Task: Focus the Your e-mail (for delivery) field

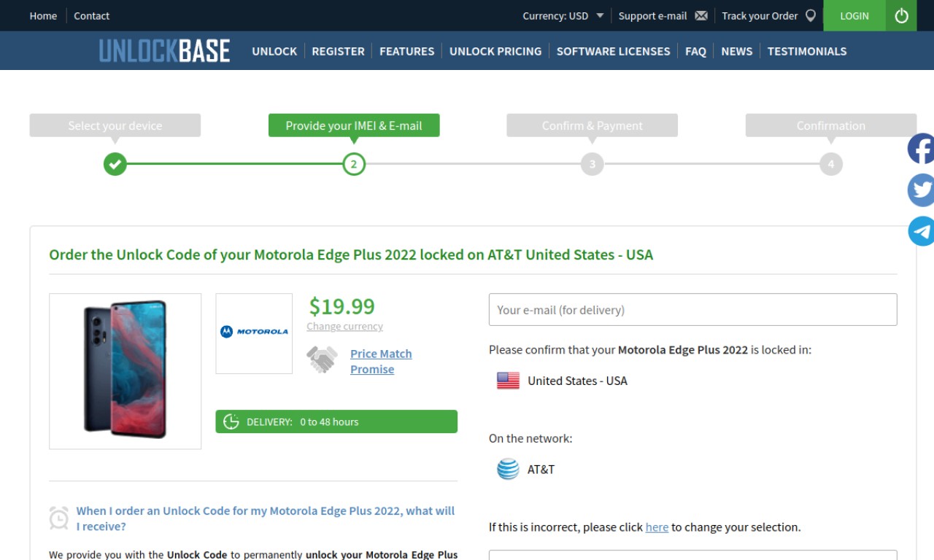Action: click(x=692, y=309)
